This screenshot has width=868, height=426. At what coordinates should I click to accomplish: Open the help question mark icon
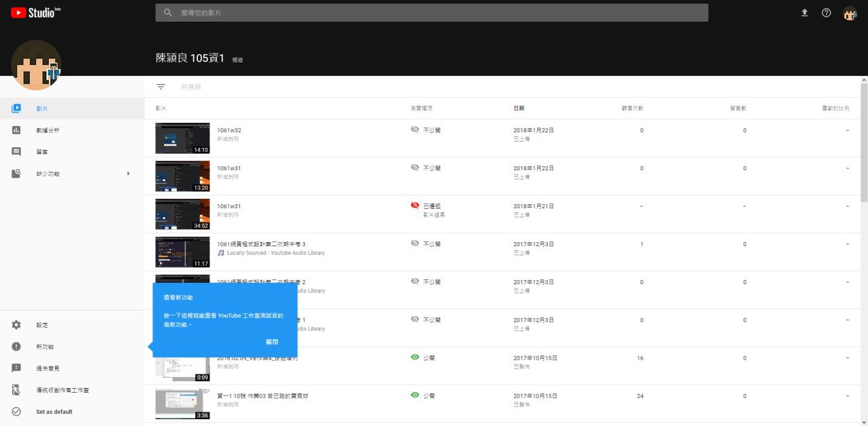click(826, 13)
